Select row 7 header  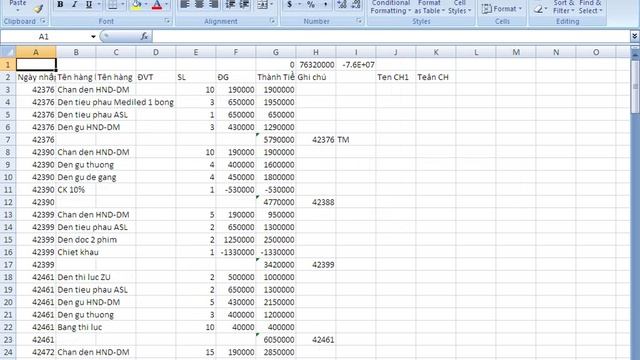coord(8,140)
